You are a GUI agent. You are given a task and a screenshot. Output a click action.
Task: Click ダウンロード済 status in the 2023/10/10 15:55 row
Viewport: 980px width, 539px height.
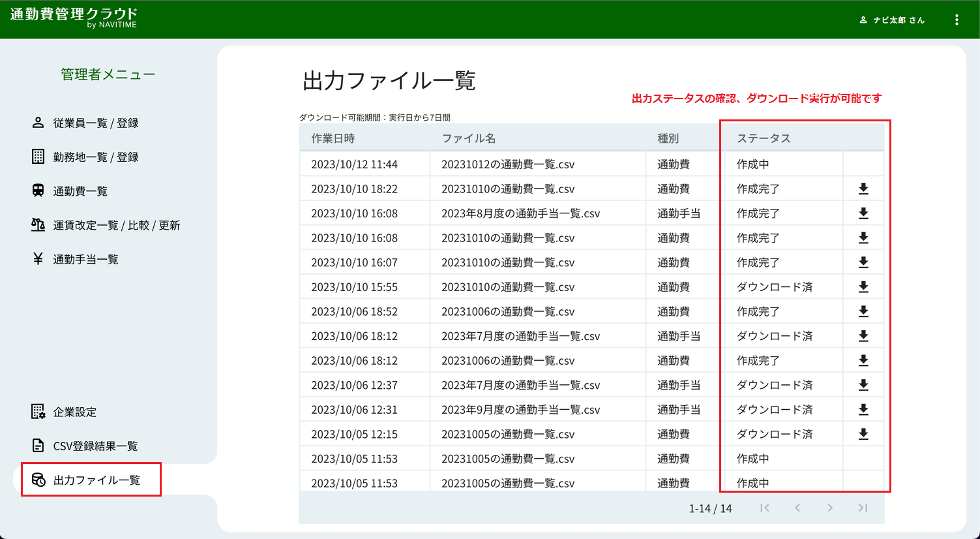click(775, 286)
